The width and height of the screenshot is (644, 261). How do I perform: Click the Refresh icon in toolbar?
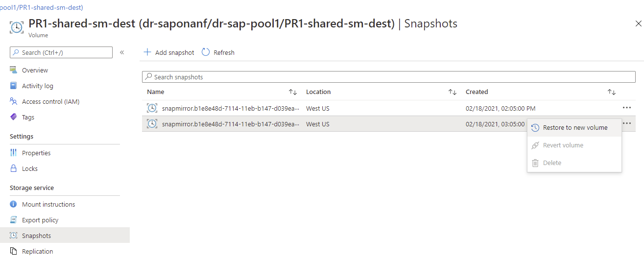point(206,52)
